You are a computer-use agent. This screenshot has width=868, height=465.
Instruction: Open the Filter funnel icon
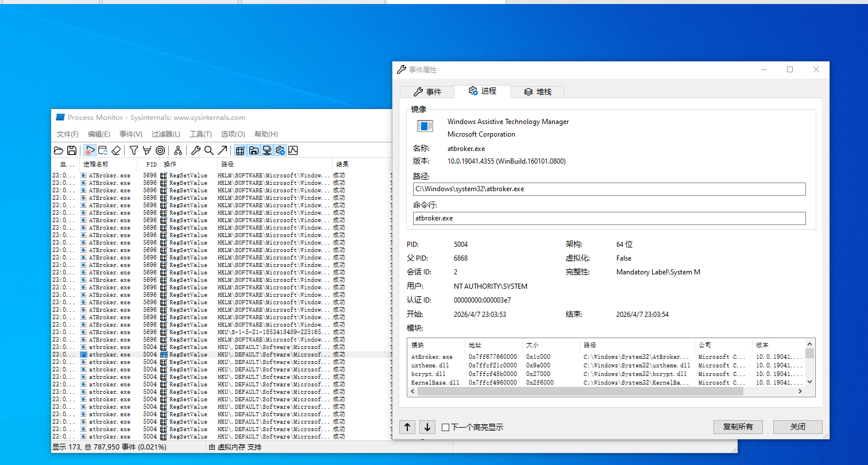coord(134,150)
